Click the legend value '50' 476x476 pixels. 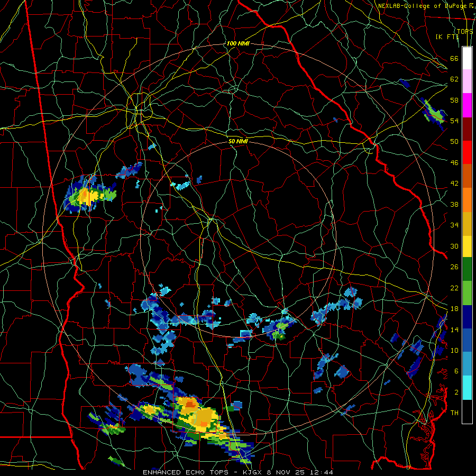click(454, 142)
